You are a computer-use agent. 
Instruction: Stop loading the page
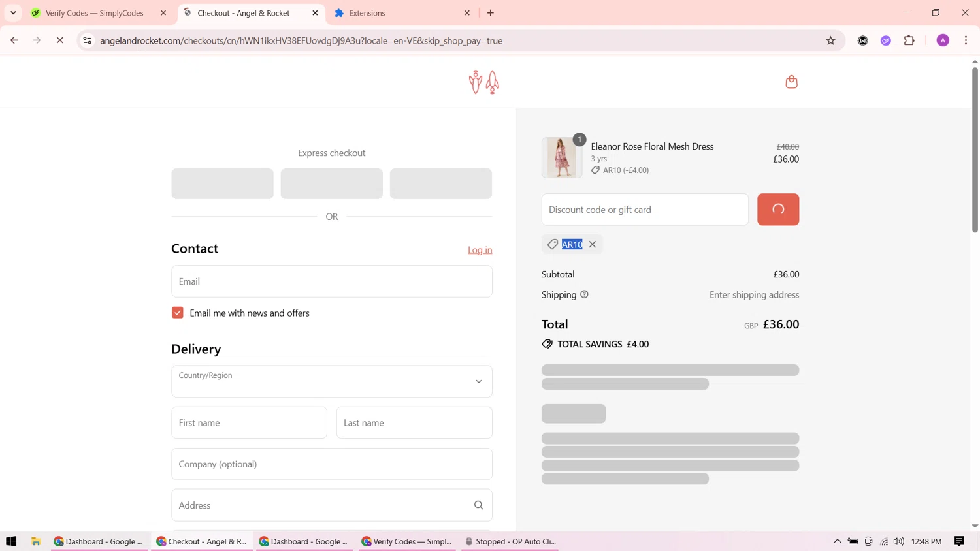click(59, 40)
